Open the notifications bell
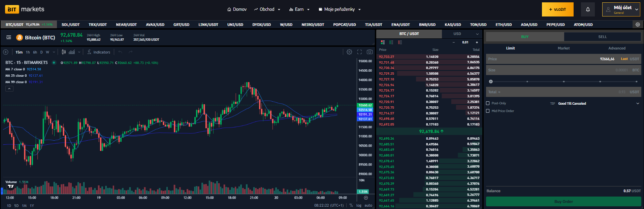Image resolution: width=644 pixels, height=209 pixels. [x=588, y=9]
